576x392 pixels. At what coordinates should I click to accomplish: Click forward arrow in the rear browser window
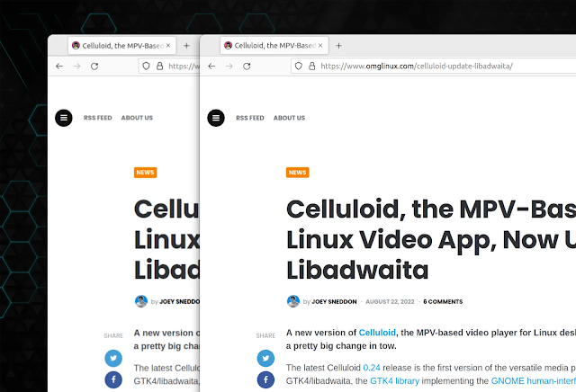pos(76,66)
